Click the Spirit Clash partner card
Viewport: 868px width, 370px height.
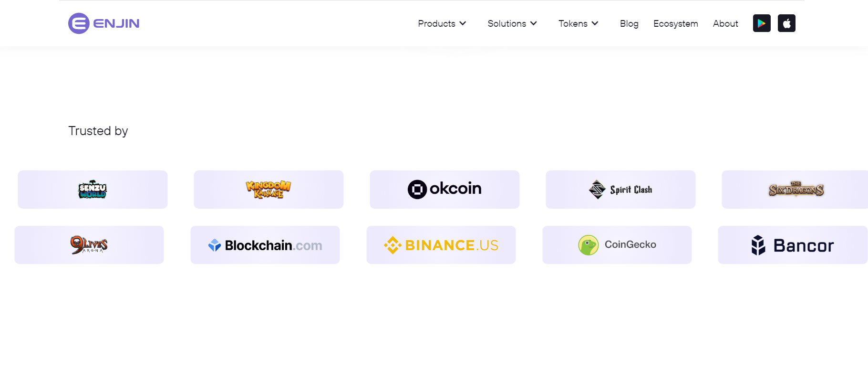pos(620,189)
